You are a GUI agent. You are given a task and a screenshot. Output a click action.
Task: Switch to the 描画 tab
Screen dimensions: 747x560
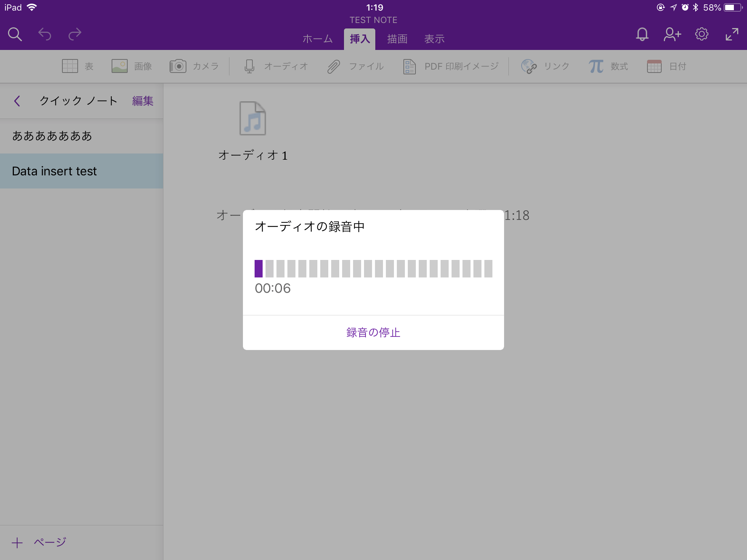click(397, 39)
